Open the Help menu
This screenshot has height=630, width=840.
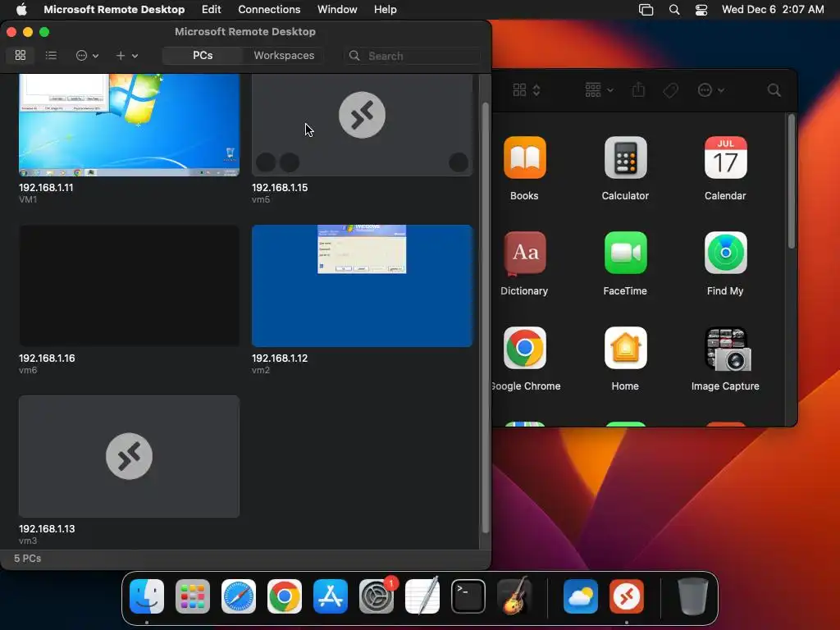pos(385,9)
